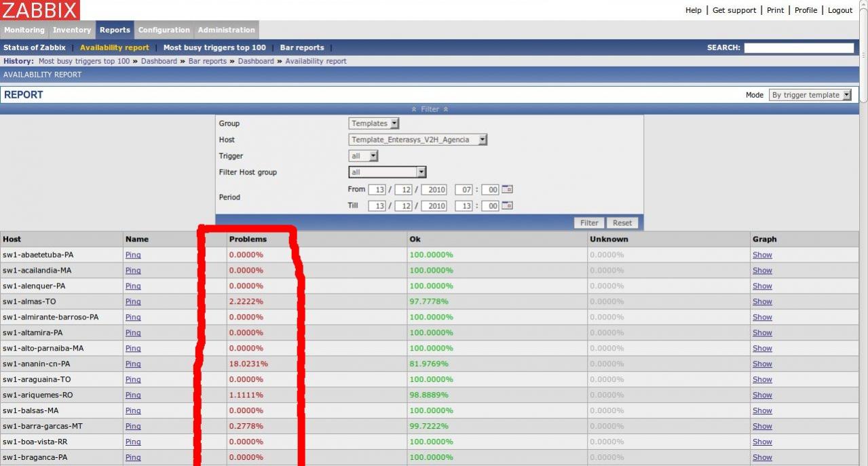Show graph for sw1-braganca-PA
The image size is (868, 466).
point(762,458)
